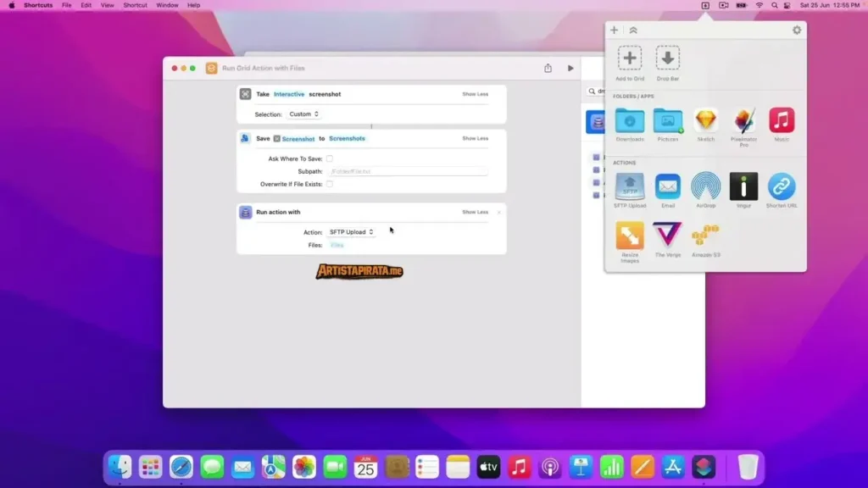Click Show Less on the screenshot action
This screenshot has width=868, height=488.
pos(475,94)
